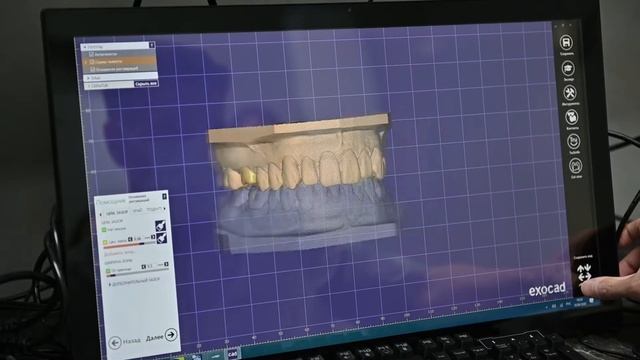Click the yellow highlighted tooth on the model
The image size is (640, 360).
tap(249, 176)
